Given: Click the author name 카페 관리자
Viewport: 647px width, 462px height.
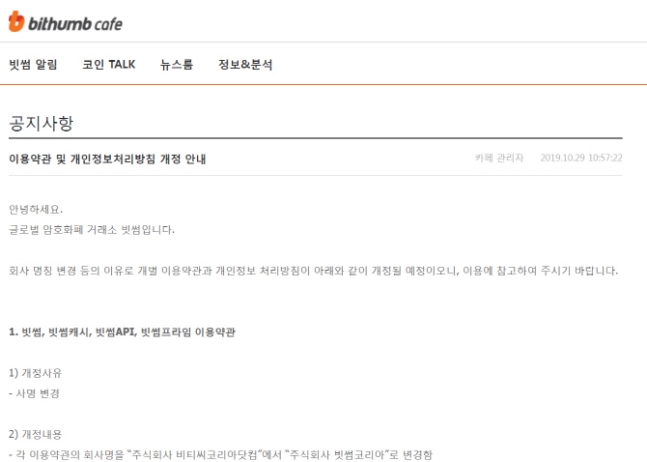Looking at the screenshot, I should 499,158.
